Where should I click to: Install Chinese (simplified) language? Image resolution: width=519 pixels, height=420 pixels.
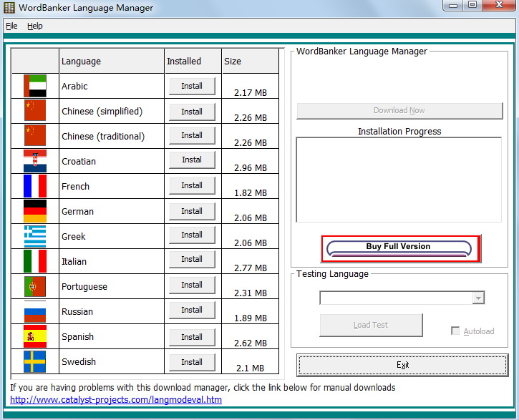(192, 112)
